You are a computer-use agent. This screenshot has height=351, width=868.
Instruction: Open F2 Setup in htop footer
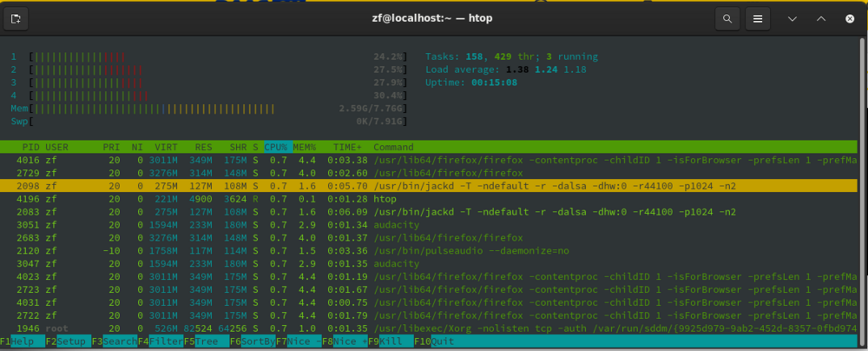coord(69,341)
